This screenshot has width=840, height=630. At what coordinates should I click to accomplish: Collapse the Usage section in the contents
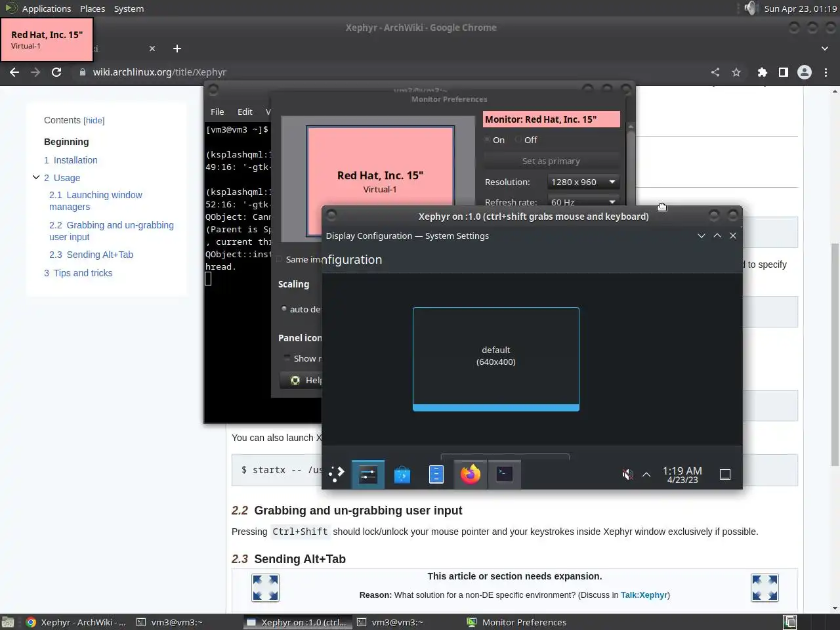pos(36,177)
